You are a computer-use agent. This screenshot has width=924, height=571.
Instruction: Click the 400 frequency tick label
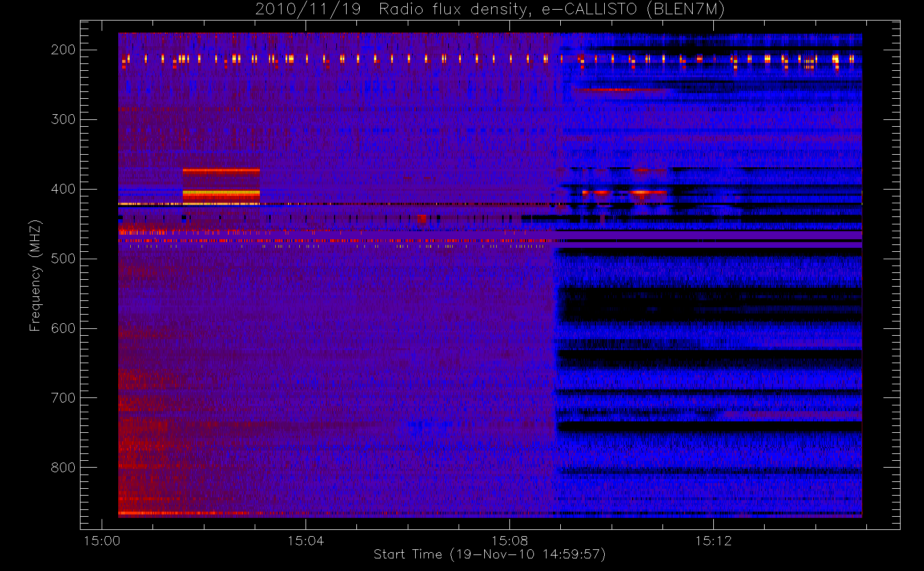pyautogui.click(x=63, y=189)
